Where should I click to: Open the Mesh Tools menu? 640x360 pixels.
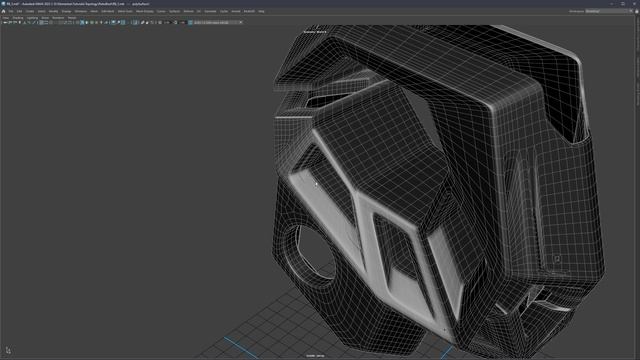coord(125,11)
